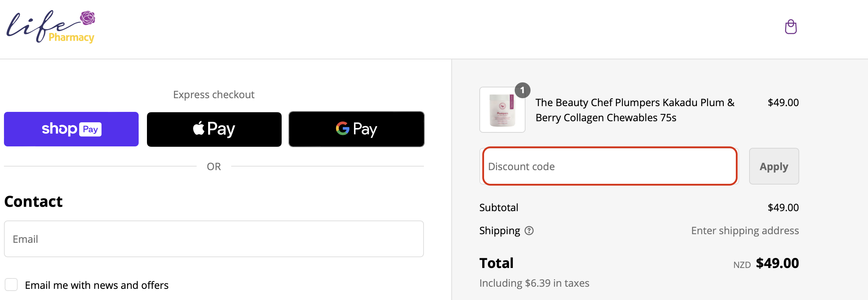Click the Beauty Chef Plumpers product name

(x=635, y=110)
